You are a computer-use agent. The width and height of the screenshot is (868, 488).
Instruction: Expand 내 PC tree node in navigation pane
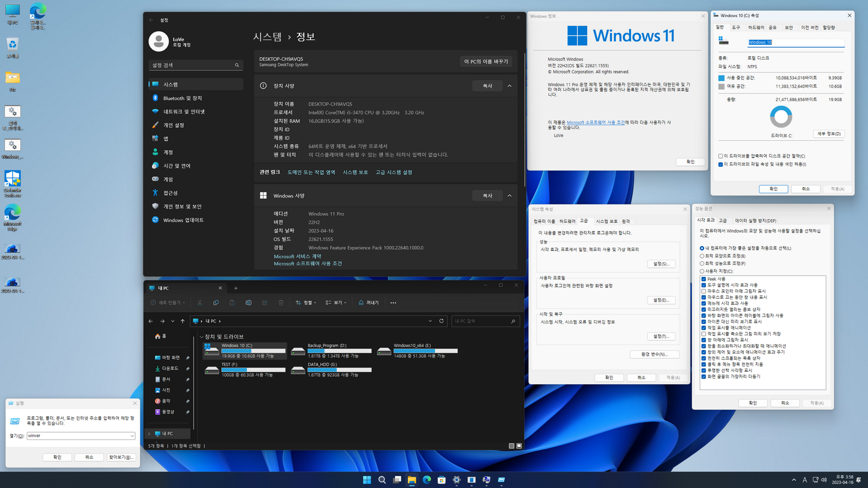150,433
